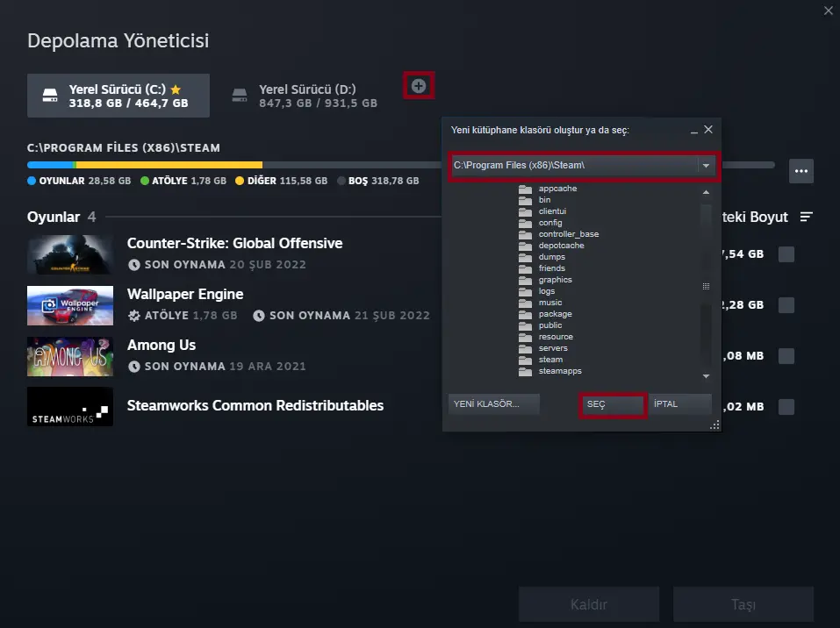The image size is (840, 628).
Task: Tick the Steamworks Common Redistributables checkbox
Action: (786, 407)
